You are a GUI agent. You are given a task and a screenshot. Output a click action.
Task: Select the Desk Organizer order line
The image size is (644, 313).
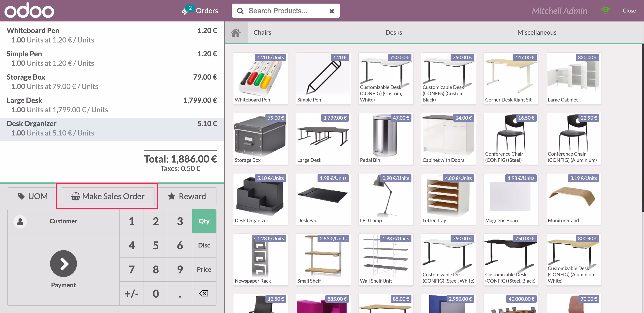click(x=112, y=129)
